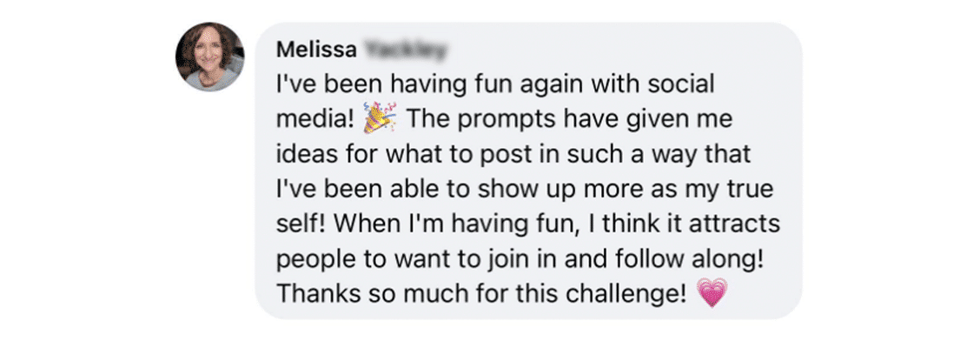Viewport: 980px width, 341px height.
Task: Click the line "ideas for what to post"
Action: click(x=513, y=154)
